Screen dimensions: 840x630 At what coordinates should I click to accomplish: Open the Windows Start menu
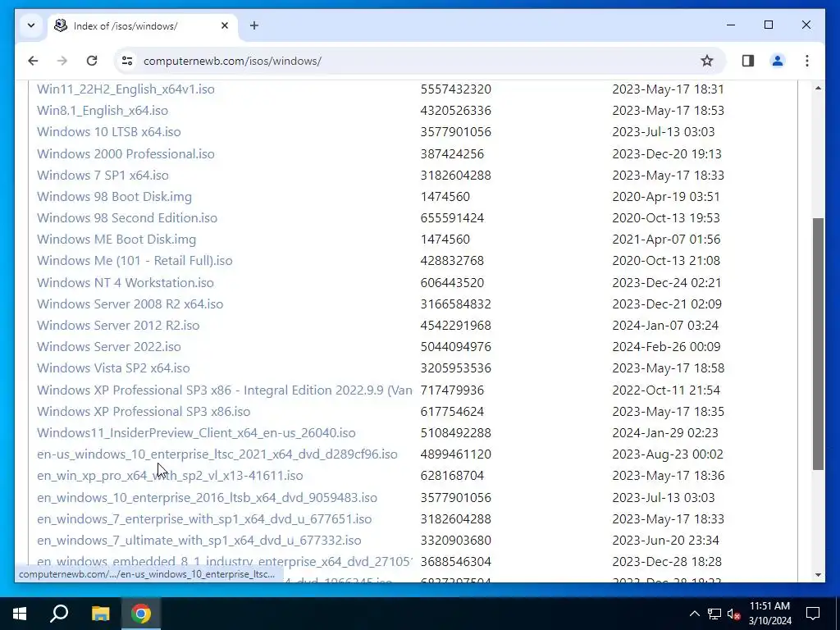coord(20,614)
